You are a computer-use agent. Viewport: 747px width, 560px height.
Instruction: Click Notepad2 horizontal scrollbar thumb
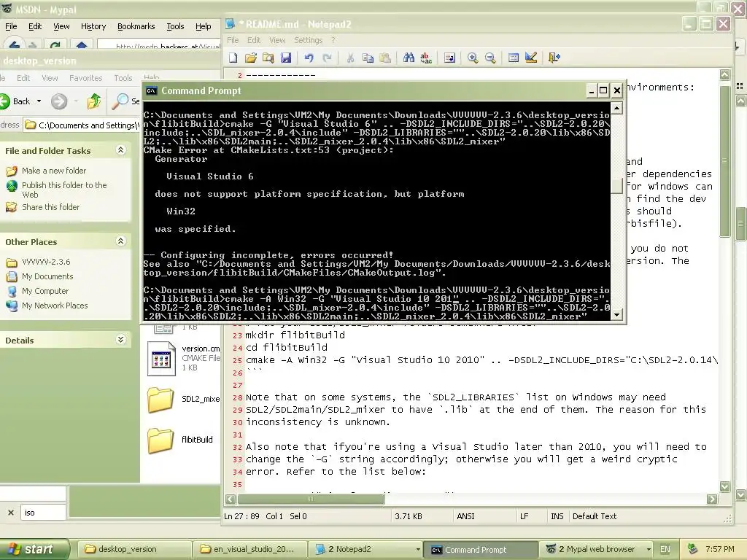[311, 499]
